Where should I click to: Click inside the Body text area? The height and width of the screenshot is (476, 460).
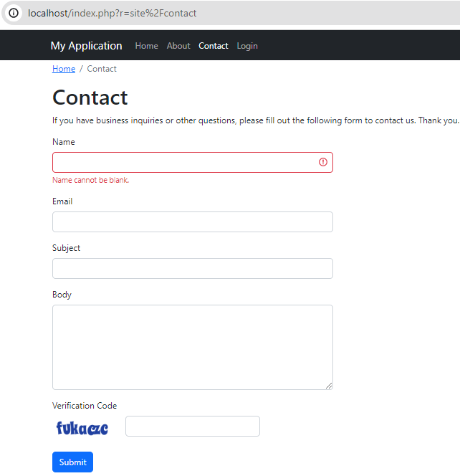click(x=193, y=347)
